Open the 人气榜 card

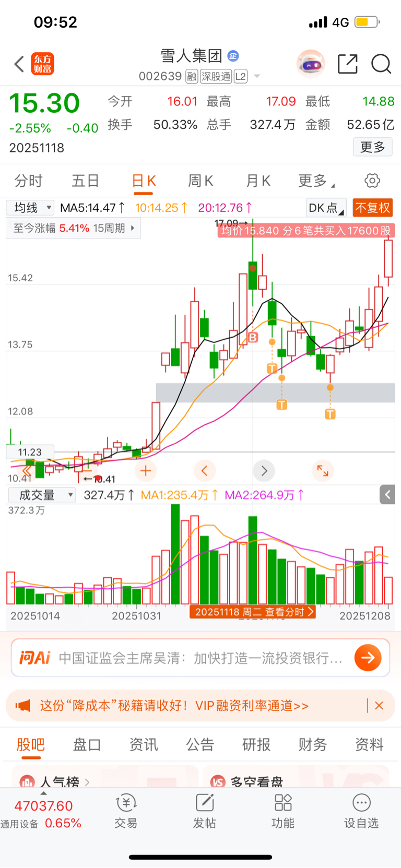[x=105, y=777]
